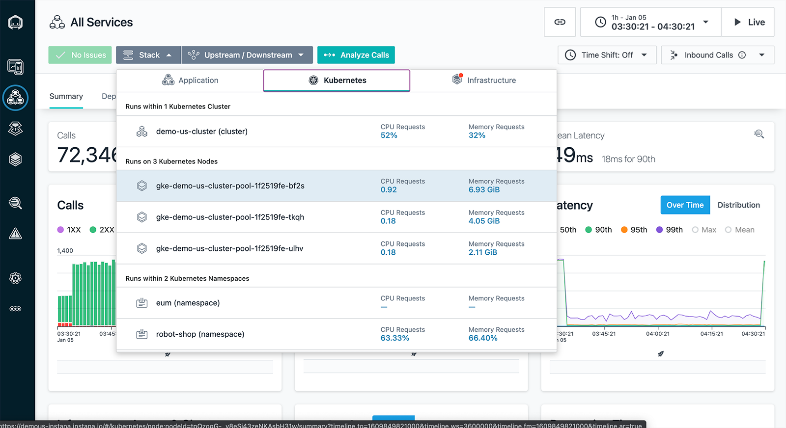Open the Upstream / Downstream dropdown
Screen dimensions: 786x428
click(x=247, y=55)
